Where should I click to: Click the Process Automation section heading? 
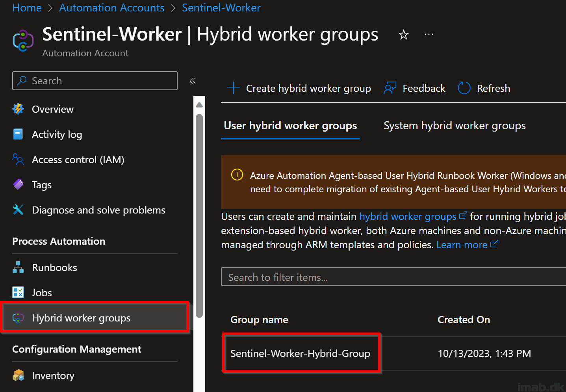(x=59, y=241)
